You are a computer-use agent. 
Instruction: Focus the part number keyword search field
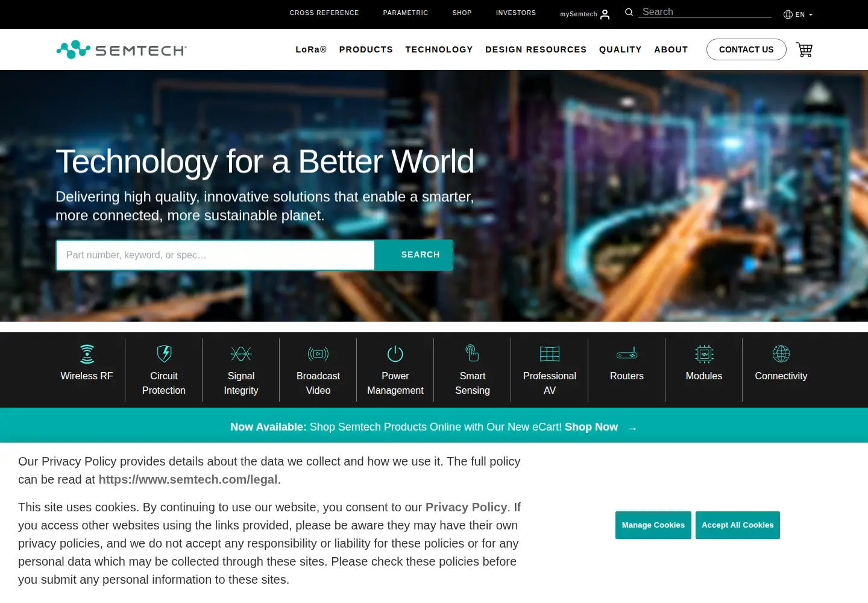point(215,255)
